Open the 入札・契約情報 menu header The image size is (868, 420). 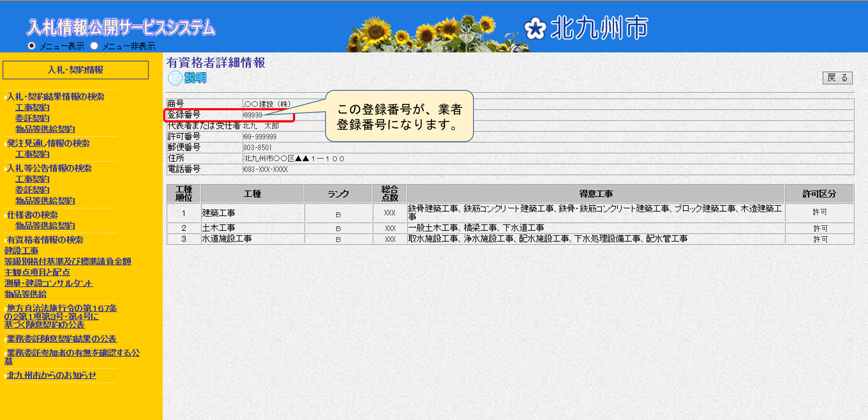pyautogui.click(x=76, y=70)
